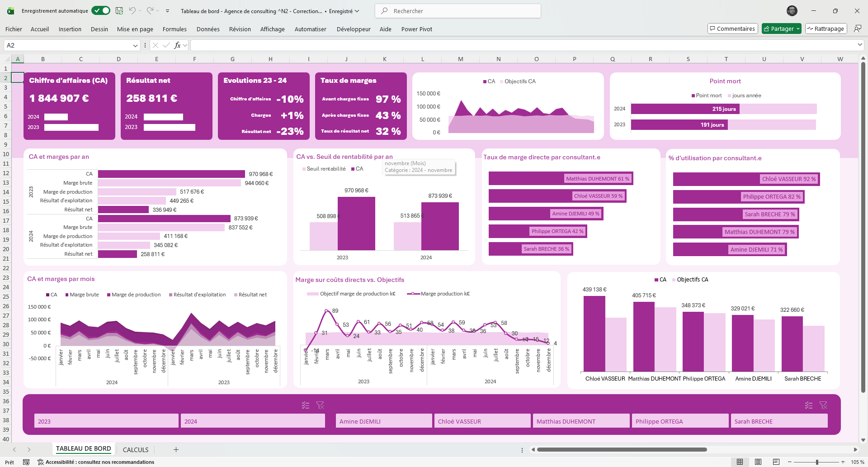The width and height of the screenshot is (868, 467).
Task: Click the user profile picture
Action: [792, 10]
